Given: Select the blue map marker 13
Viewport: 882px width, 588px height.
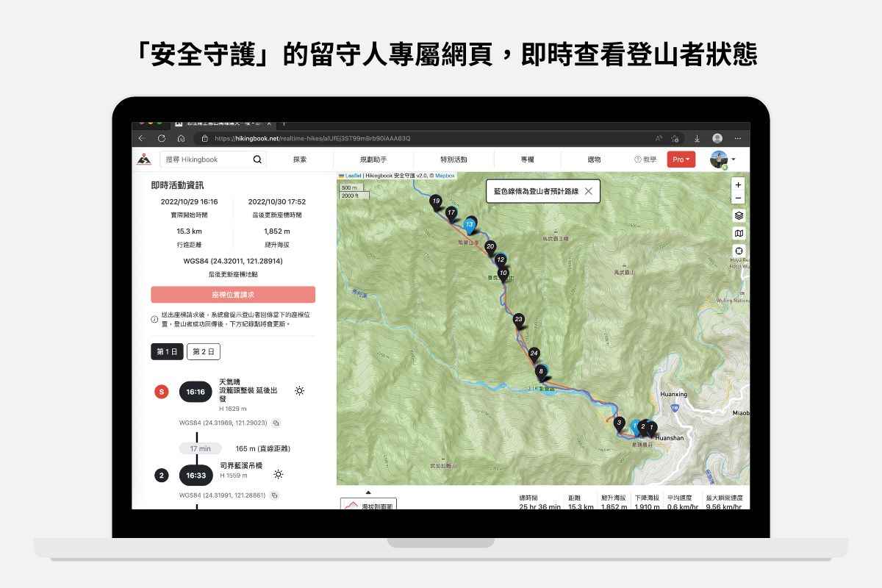Looking at the screenshot, I should point(470,225).
